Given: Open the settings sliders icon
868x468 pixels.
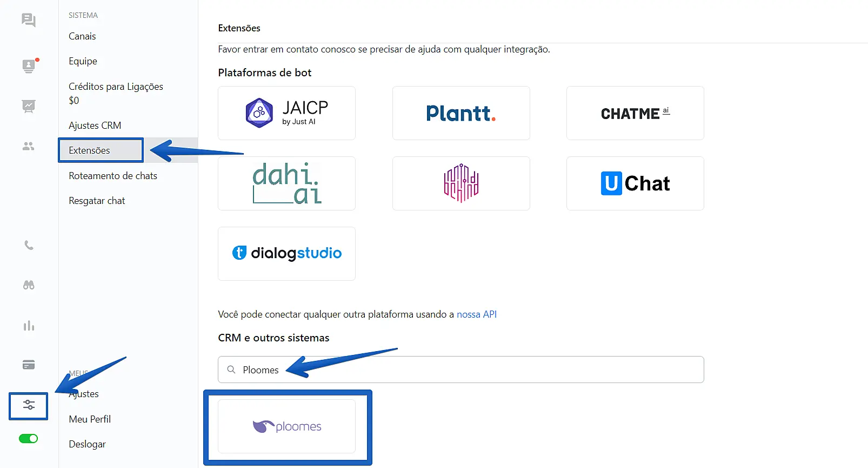Looking at the screenshot, I should click(29, 405).
